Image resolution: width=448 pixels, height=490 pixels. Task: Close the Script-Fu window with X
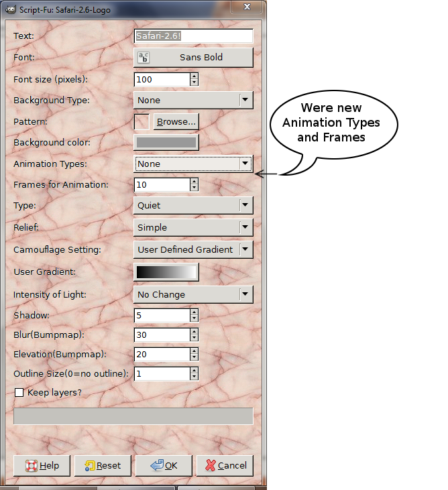[247, 7]
